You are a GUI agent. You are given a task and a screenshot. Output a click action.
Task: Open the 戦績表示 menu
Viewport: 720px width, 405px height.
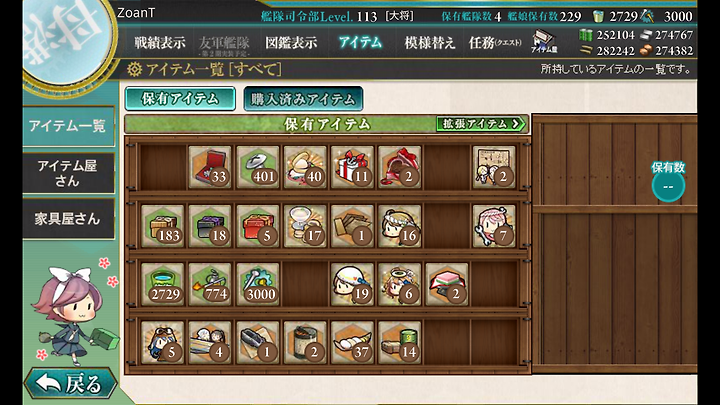click(x=160, y=43)
